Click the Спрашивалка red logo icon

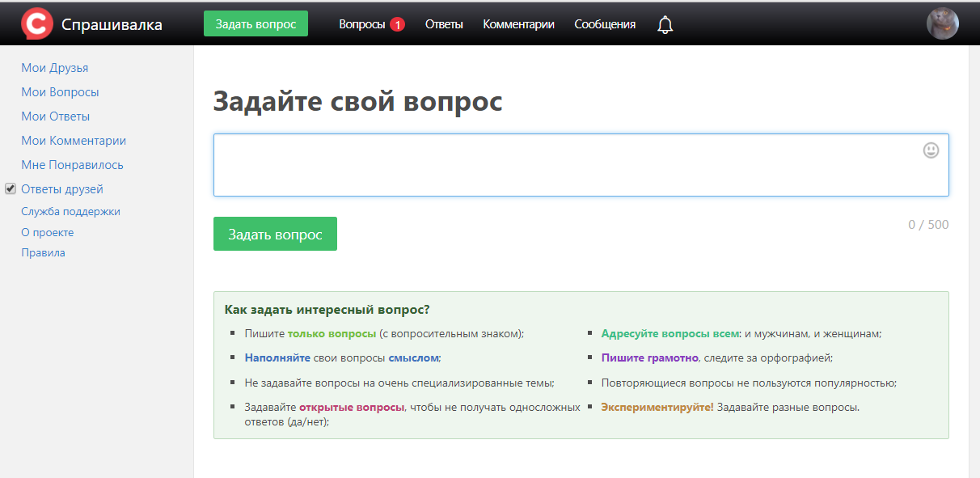(x=36, y=24)
